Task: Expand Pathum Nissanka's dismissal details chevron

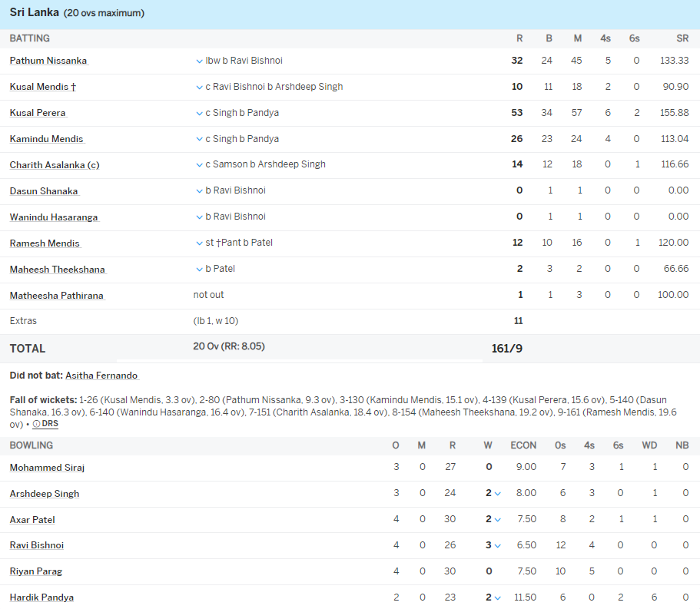Action: click(200, 61)
